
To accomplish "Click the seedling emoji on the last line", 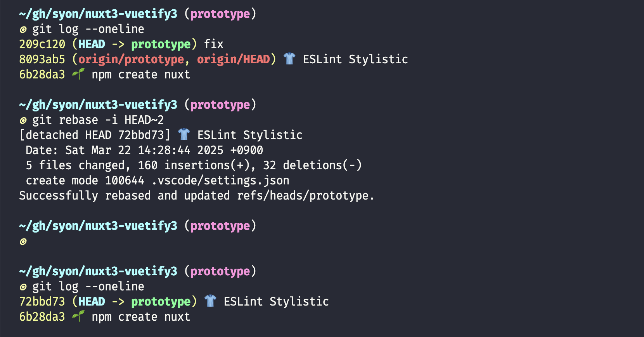I will coord(78,316).
